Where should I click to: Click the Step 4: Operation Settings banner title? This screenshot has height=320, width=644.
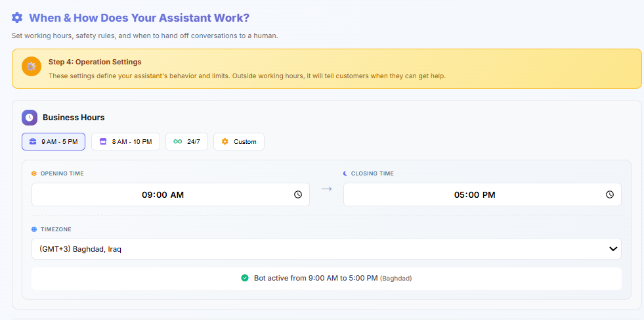click(x=95, y=62)
